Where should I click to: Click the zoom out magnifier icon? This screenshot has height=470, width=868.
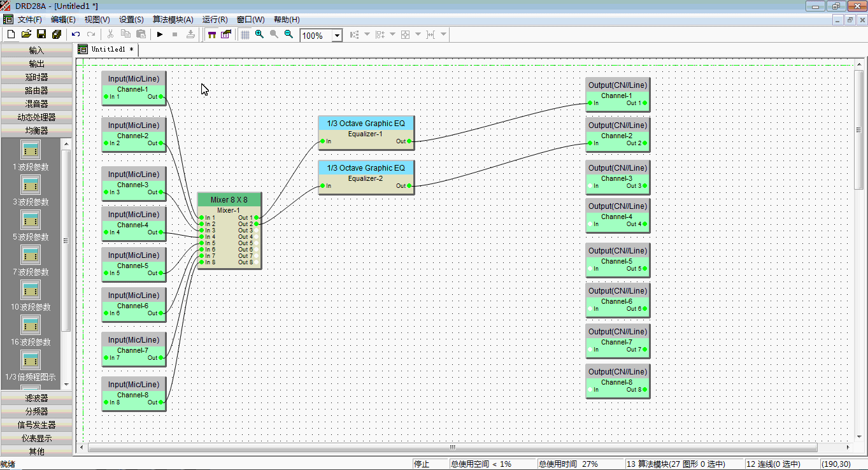tap(288, 34)
